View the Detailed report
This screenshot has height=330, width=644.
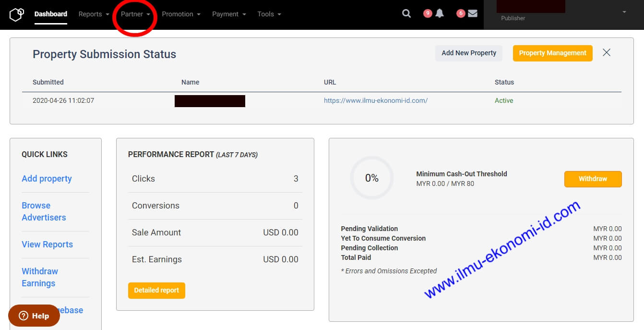[156, 290]
